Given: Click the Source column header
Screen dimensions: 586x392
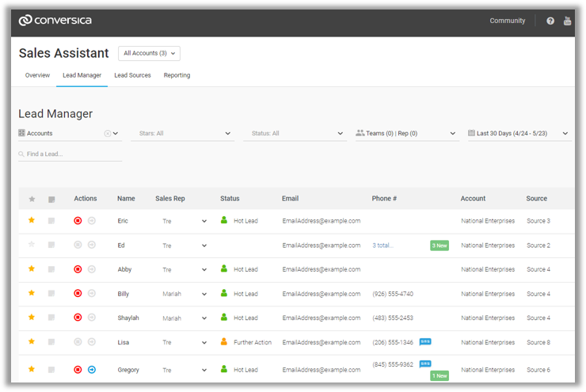Looking at the screenshot, I should [536, 199].
